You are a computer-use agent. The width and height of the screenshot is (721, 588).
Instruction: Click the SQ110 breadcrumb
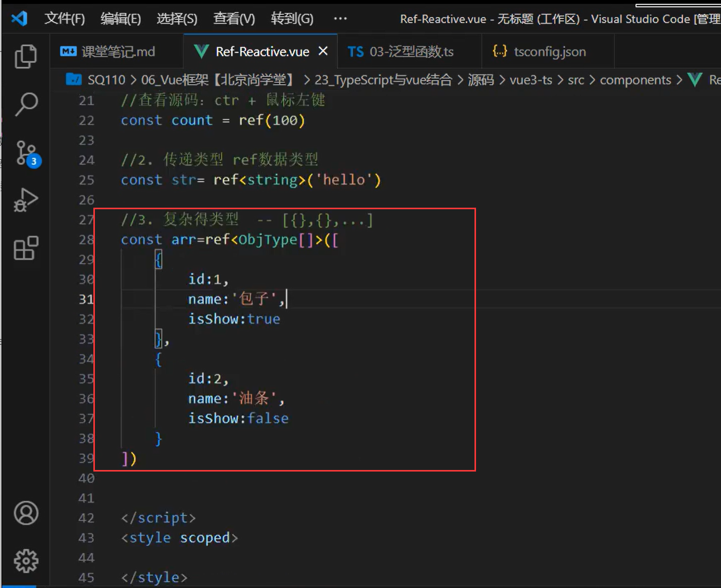[x=106, y=80]
